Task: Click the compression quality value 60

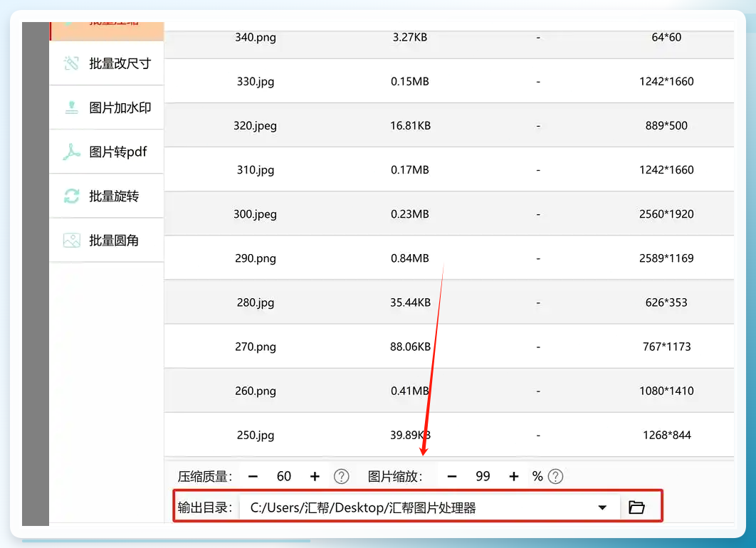Action: [x=284, y=477]
